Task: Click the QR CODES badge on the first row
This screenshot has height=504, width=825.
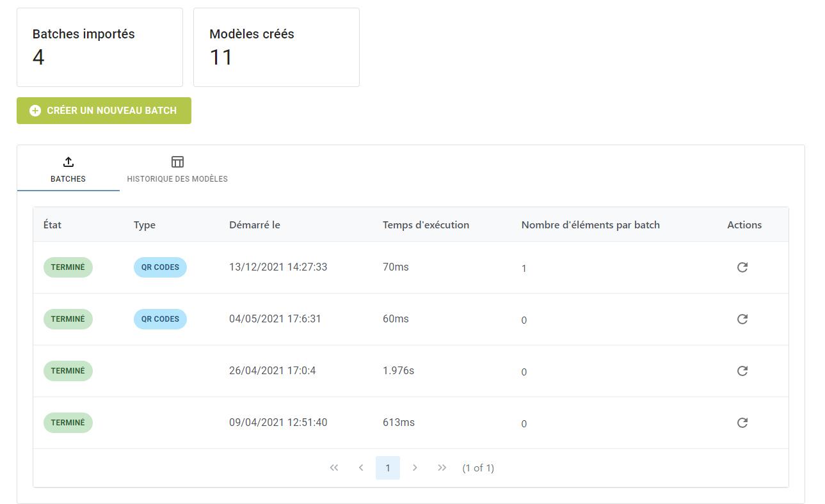Action: (160, 267)
